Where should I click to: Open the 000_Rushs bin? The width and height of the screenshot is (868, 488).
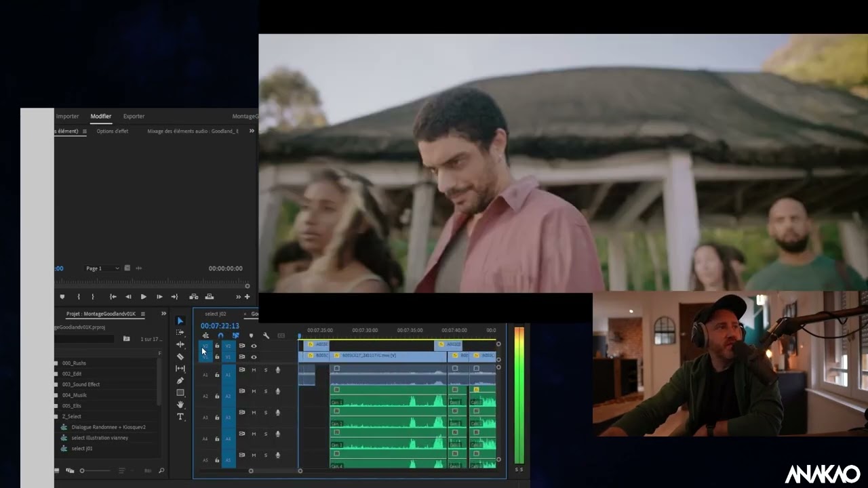click(x=74, y=363)
